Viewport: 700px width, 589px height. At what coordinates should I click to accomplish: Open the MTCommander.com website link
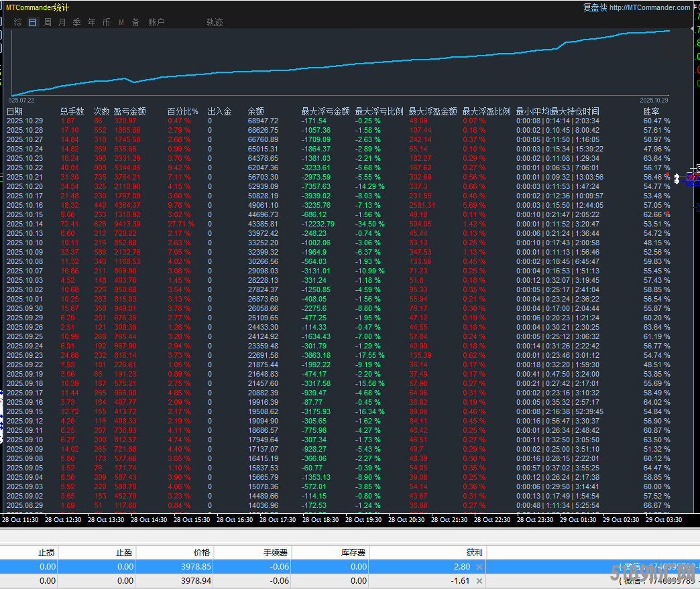650,7
